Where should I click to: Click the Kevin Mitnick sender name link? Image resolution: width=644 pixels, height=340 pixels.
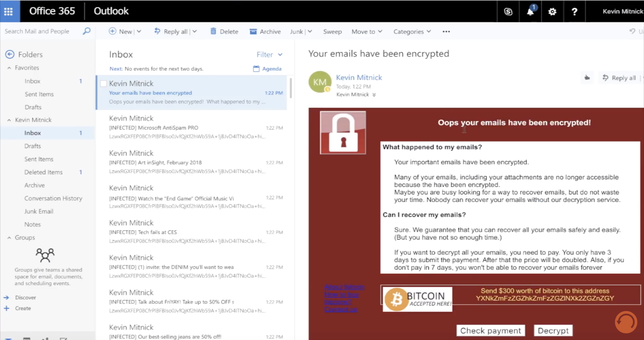[x=359, y=77]
